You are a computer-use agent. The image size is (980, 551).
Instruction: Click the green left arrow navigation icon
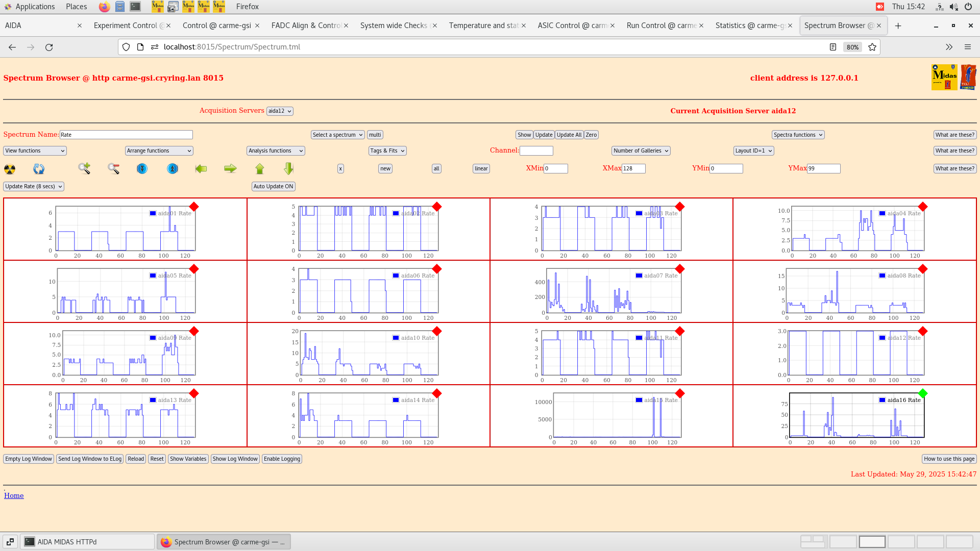(201, 168)
